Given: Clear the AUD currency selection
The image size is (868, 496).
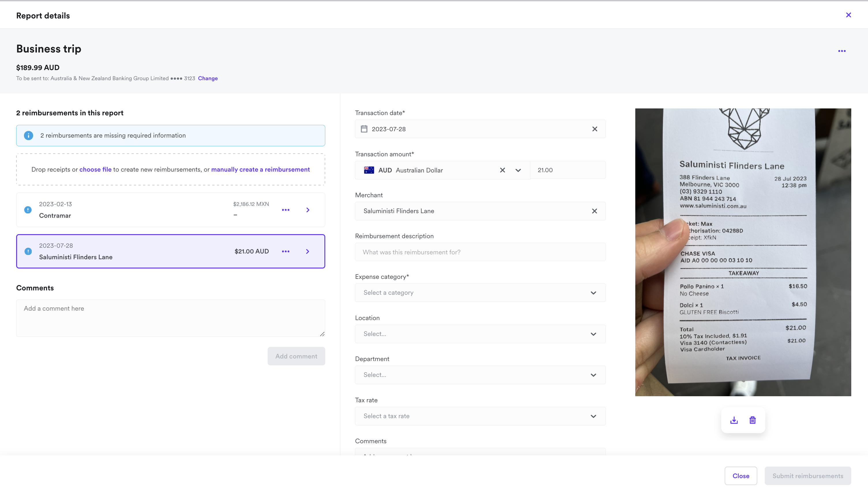Looking at the screenshot, I should 502,170.
